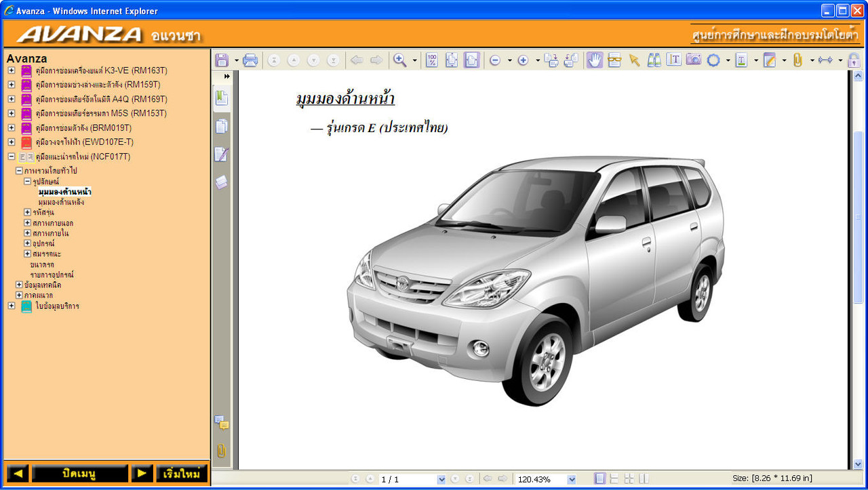Screen dimensions: 868x490
Task: Expand the A4Q (RM169T) manual node
Action: click(x=12, y=99)
